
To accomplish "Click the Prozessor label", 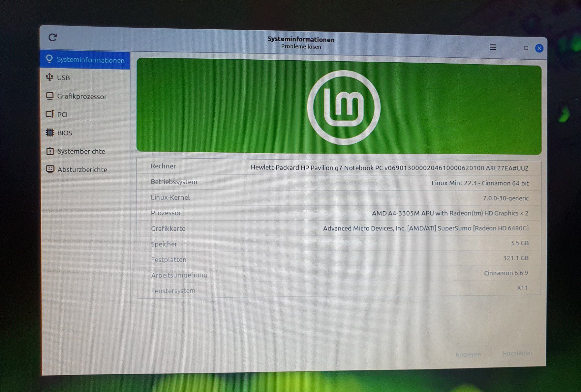I will pos(166,213).
